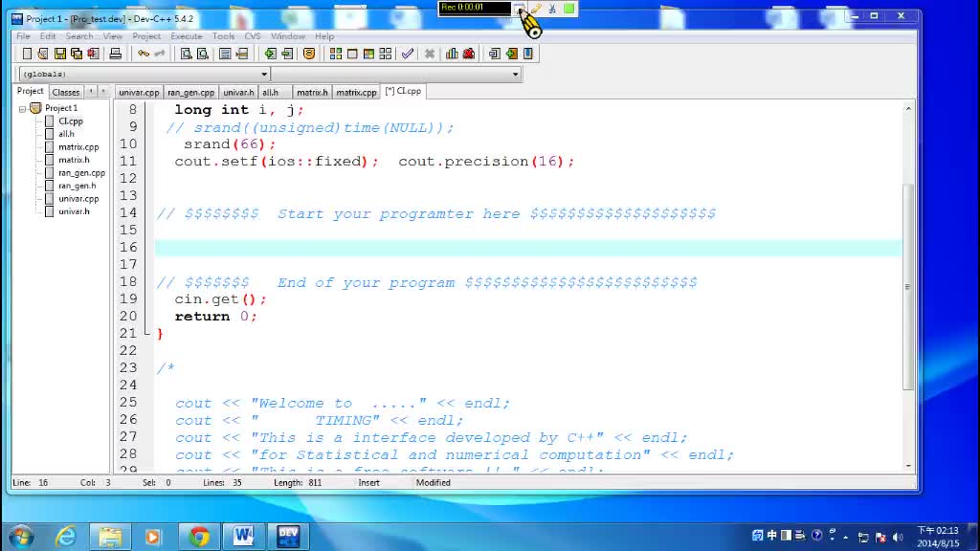Print the file with the printer icon

(x=115, y=54)
